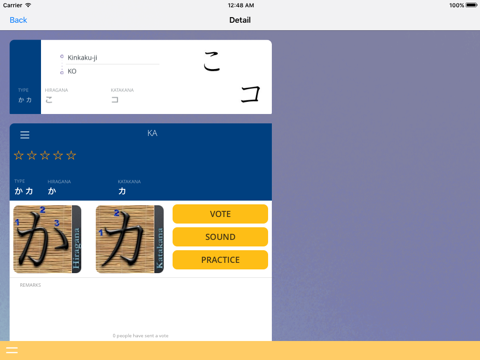The height and width of the screenshot is (360, 480).
Task: Tap the large handwritten こ character
Action: click(x=212, y=62)
